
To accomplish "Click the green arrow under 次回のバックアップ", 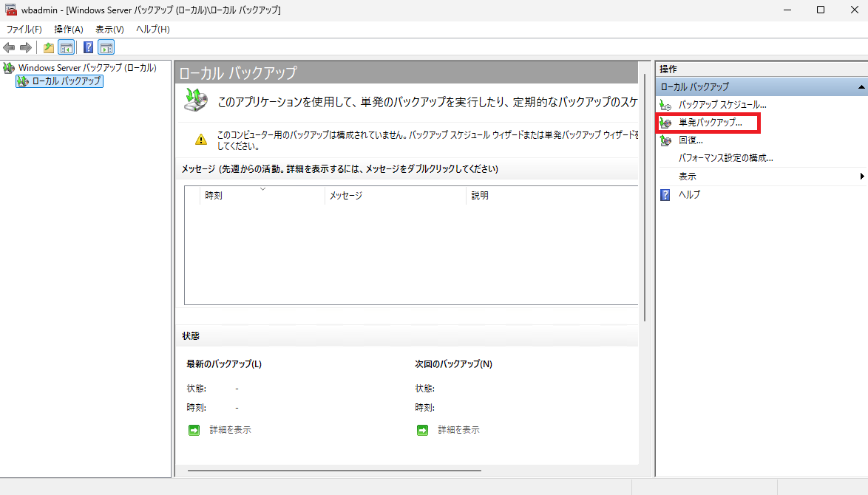I will pos(422,430).
